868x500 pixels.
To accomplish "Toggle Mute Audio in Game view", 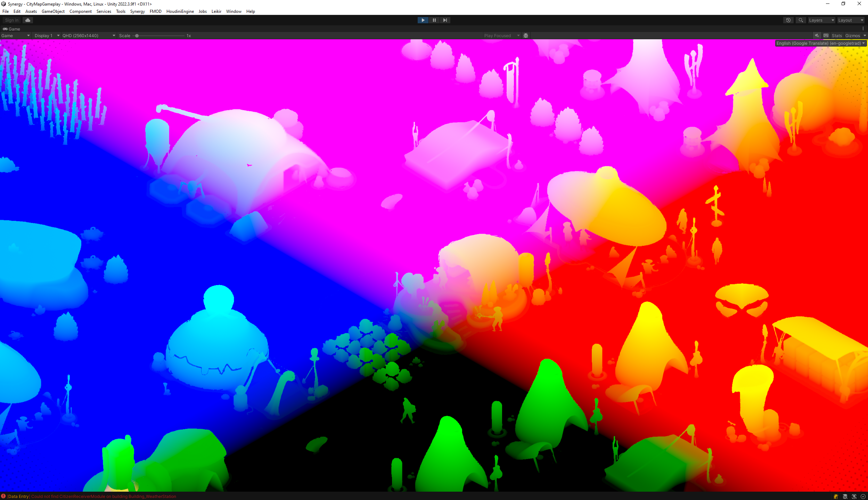I will (x=817, y=35).
